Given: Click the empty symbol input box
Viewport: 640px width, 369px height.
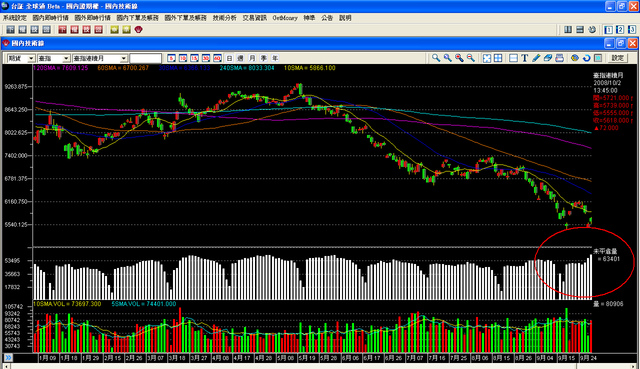Looking at the screenshot, I should click(x=146, y=58).
